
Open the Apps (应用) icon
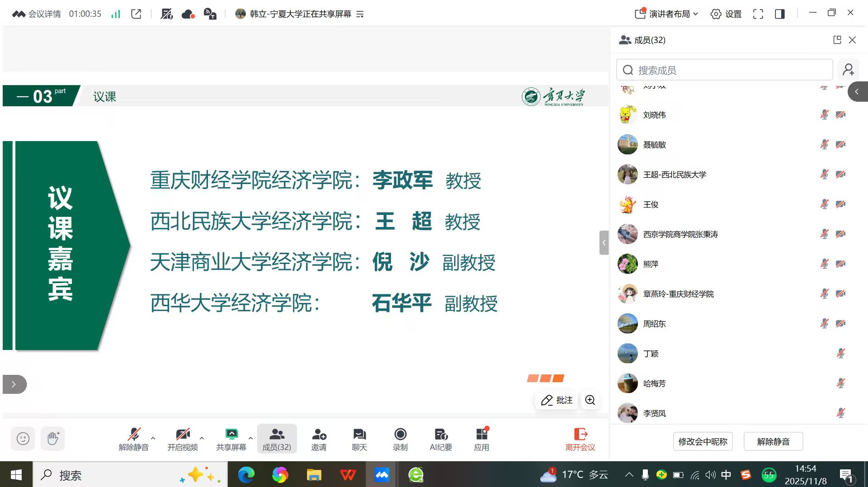[481, 439]
